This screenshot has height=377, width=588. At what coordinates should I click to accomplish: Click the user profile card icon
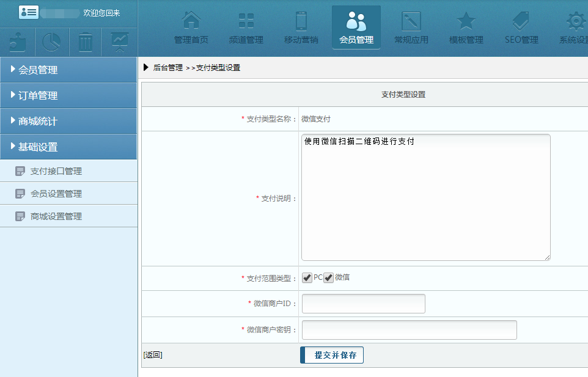29,13
